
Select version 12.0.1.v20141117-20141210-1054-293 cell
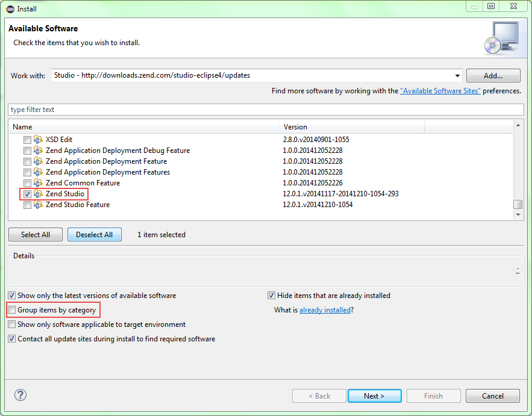[x=340, y=194]
